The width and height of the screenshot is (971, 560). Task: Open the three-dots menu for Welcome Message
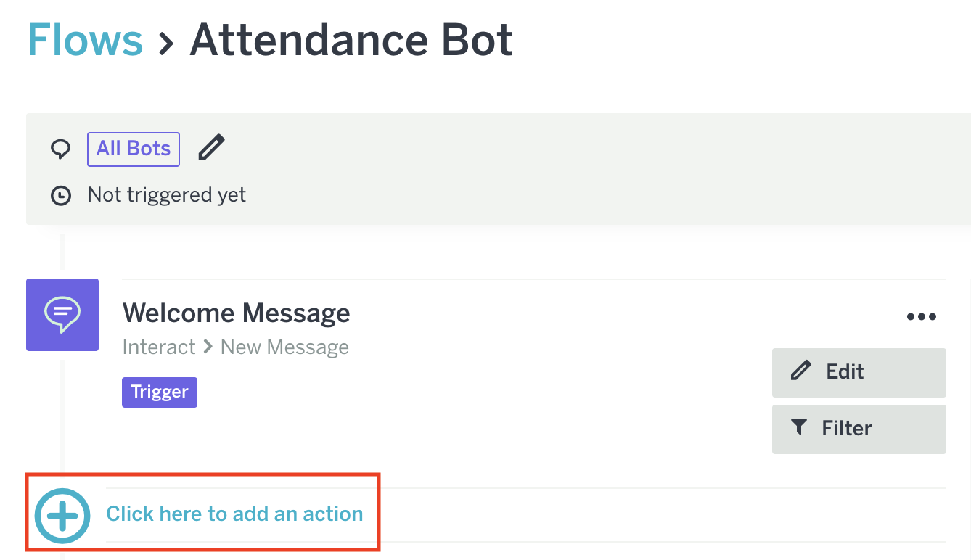coord(921,317)
